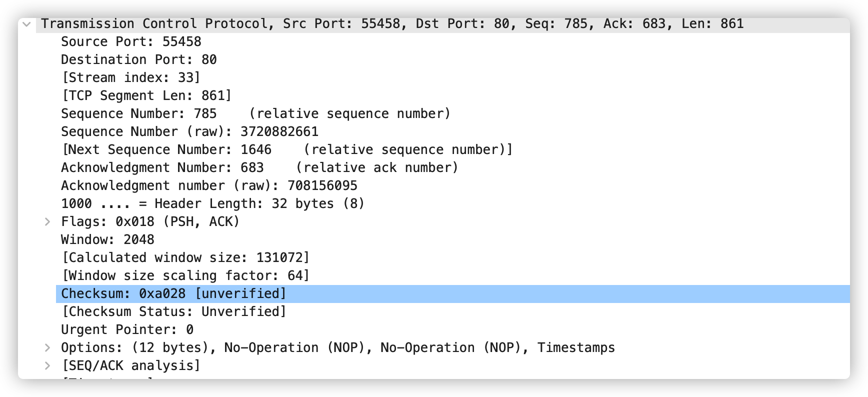Select the Window: 2048 field
Screen dimensions: 868x397
point(107,240)
